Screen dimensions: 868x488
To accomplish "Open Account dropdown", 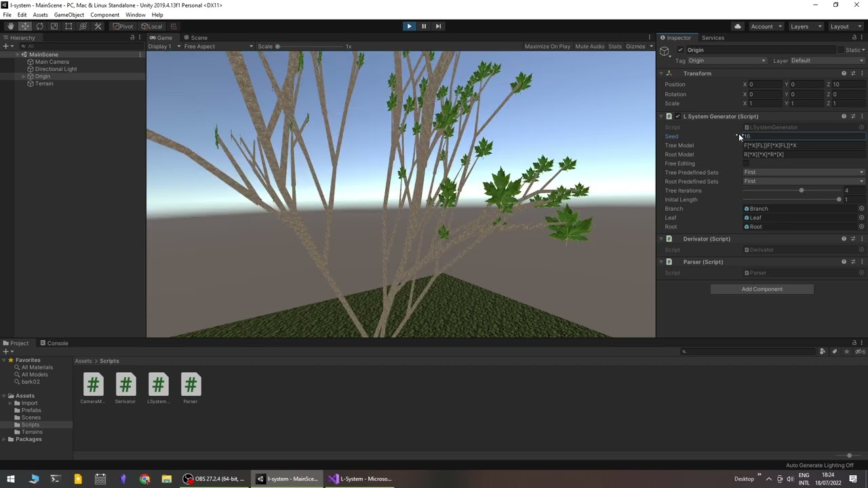I will [766, 26].
